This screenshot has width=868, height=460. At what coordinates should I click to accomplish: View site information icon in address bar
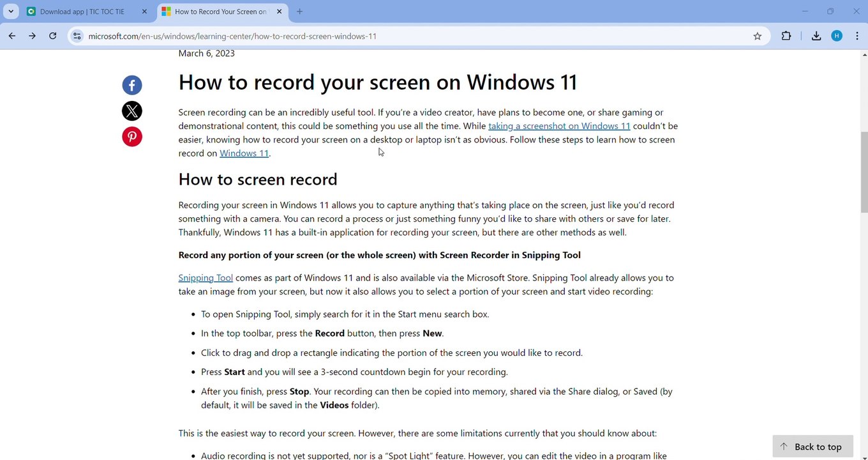(x=77, y=36)
